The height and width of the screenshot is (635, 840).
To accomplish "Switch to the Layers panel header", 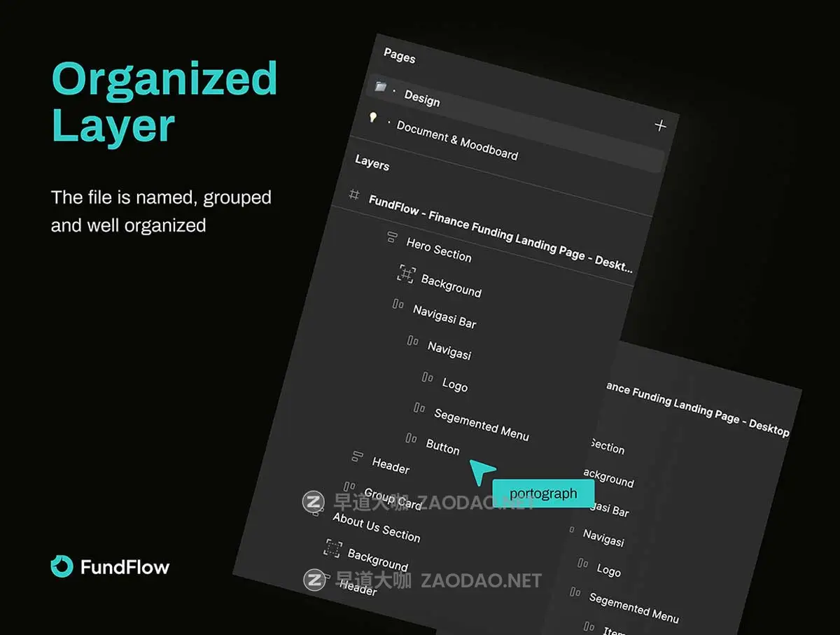I will tap(372, 165).
